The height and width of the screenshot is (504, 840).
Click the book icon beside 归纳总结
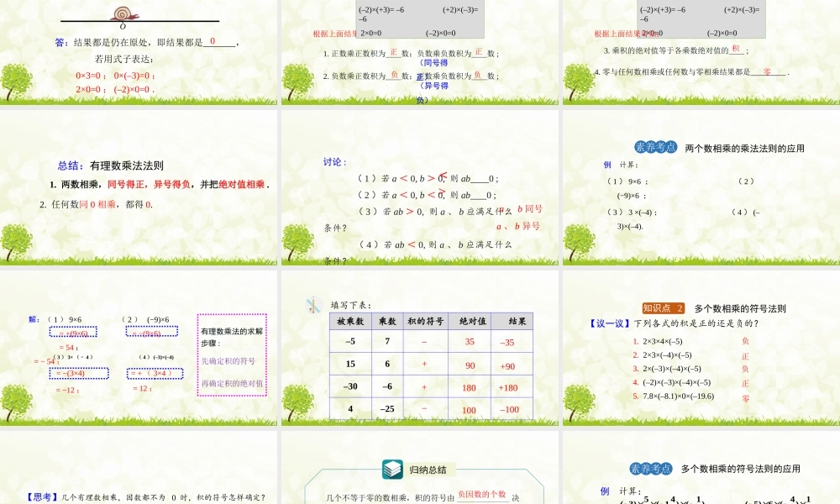coord(392,470)
